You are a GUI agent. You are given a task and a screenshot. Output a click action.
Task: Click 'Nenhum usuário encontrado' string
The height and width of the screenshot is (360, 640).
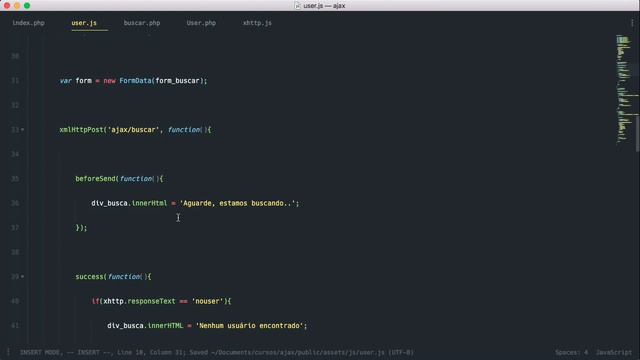tap(249, 326)
